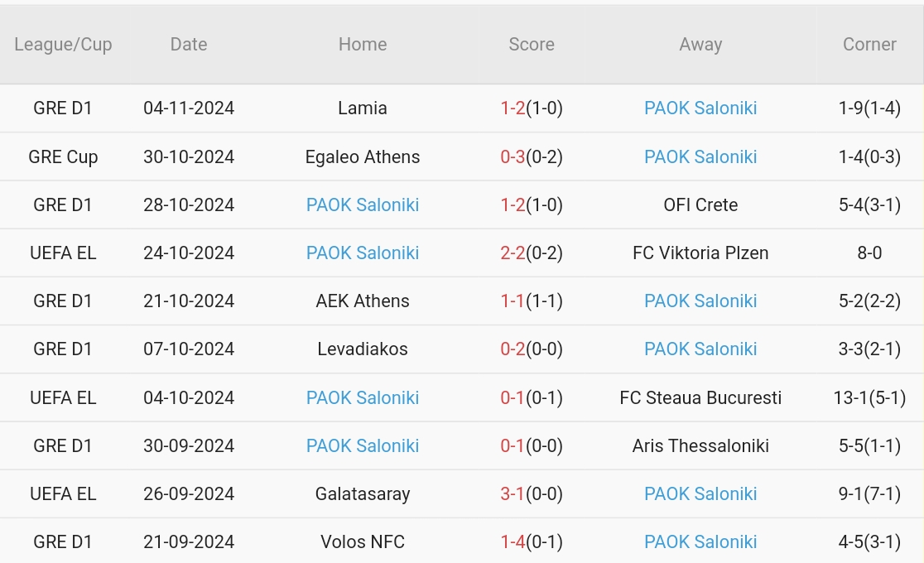
Task: Click the 04-11-2024 date cell
Action: tap(189, 108)
